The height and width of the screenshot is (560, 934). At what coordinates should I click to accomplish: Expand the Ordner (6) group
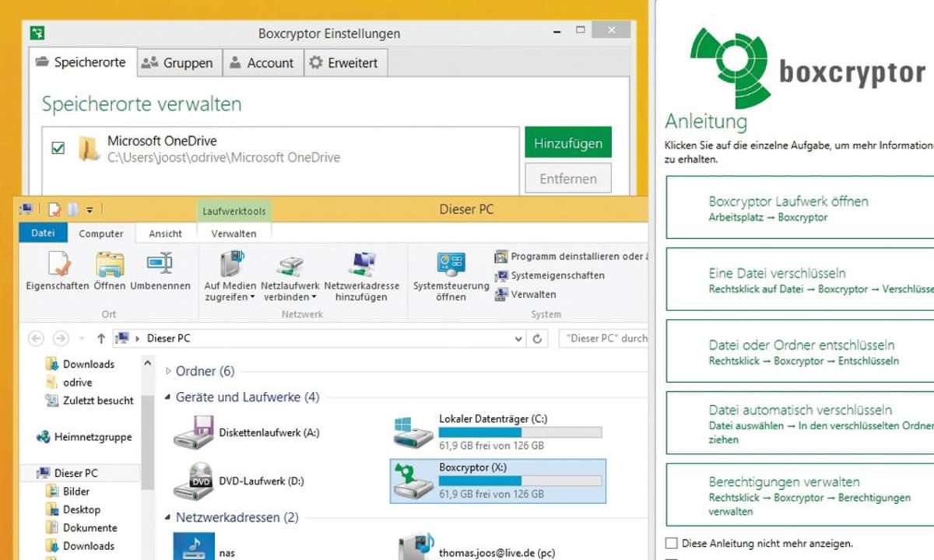tap(169, 372)
